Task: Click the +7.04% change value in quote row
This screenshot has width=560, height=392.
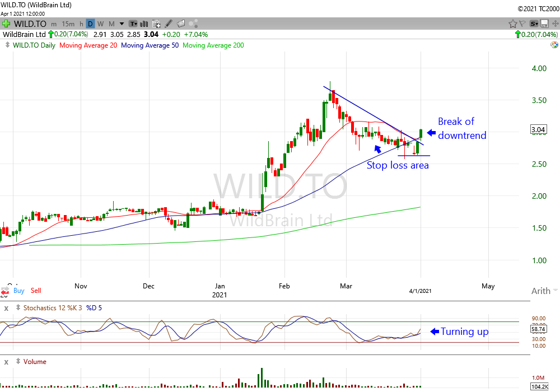Action: 195,34
